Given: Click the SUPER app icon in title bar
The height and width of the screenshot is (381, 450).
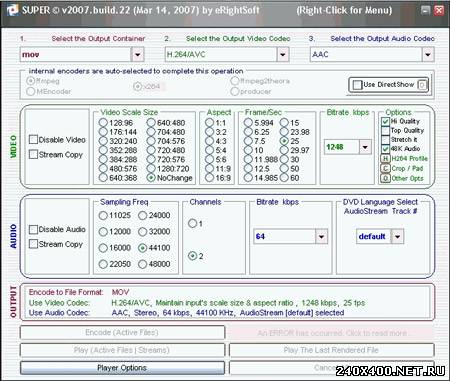Looking at the screenshot, I should [12, 10].
